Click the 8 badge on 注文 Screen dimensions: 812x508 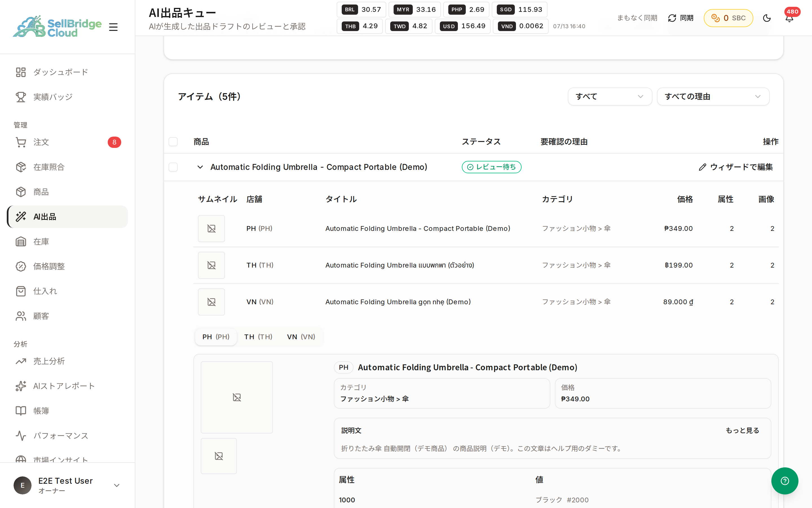click(114, 142)
